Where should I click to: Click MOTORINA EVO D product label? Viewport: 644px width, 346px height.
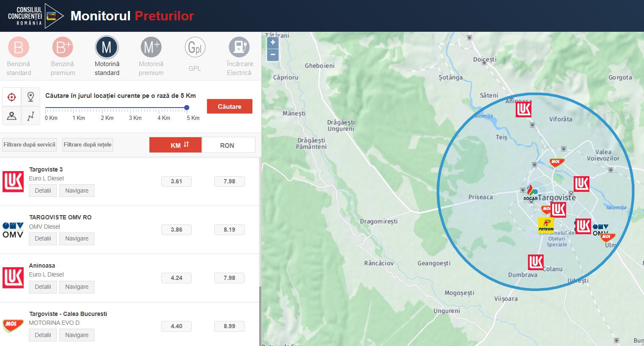click(x=54, y=323)
